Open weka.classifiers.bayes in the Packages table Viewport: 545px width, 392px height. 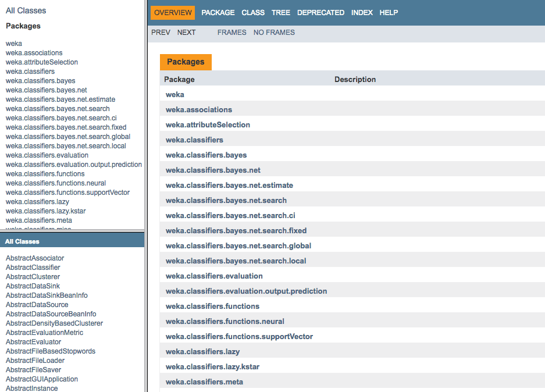[x=206, y=155]
